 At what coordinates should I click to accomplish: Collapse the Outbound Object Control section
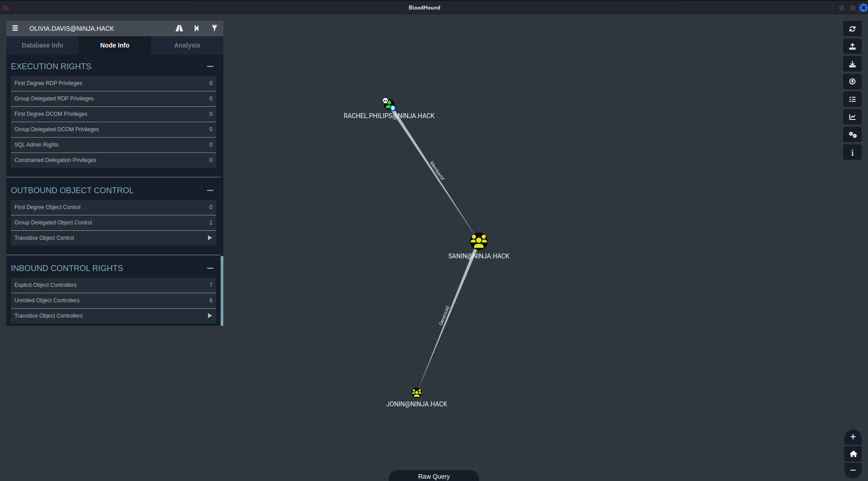(210, 190)
